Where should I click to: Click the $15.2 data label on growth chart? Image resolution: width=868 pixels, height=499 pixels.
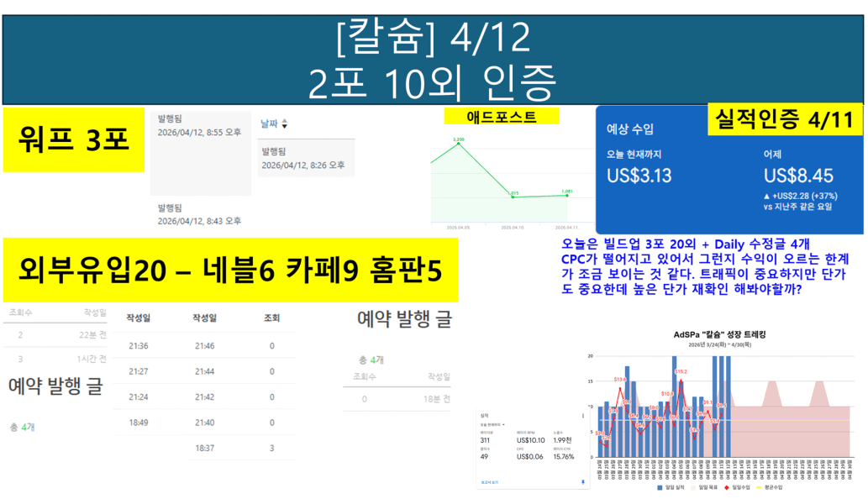tap(680, 371)
